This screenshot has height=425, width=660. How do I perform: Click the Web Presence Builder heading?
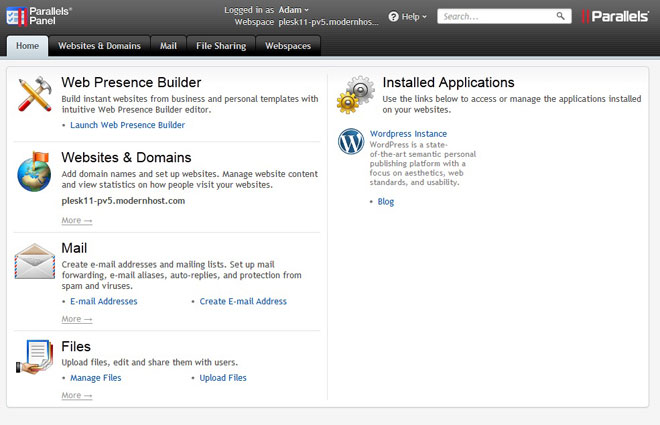click(x=131, y=82)
